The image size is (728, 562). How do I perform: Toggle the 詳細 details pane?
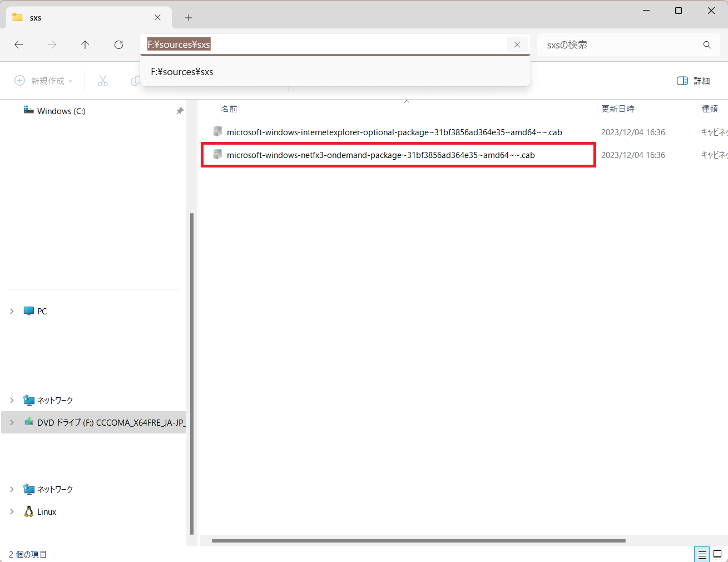(694, 81)
